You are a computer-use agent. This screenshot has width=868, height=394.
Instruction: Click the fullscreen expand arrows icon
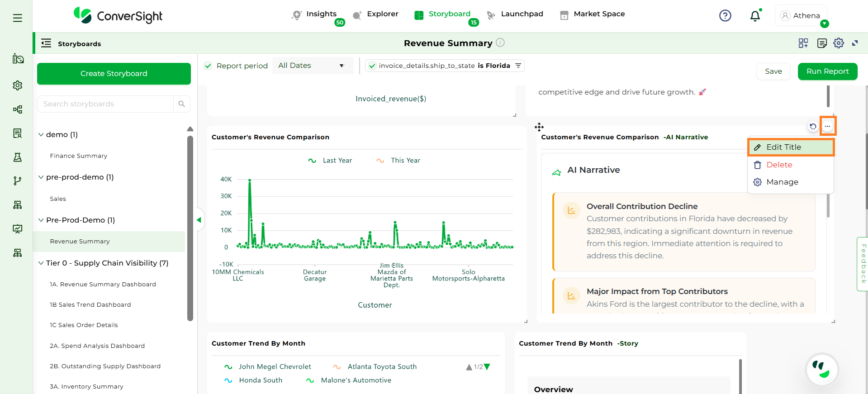point(855,43)
